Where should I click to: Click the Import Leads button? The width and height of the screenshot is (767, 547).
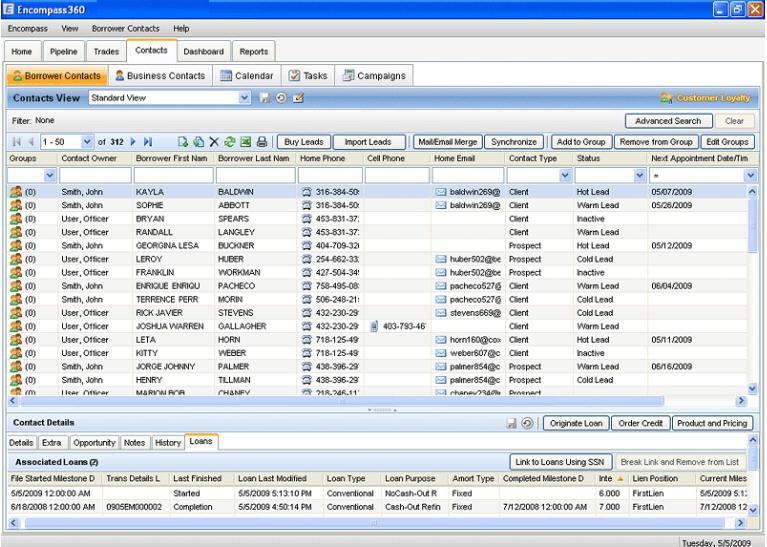coord(369,142)
